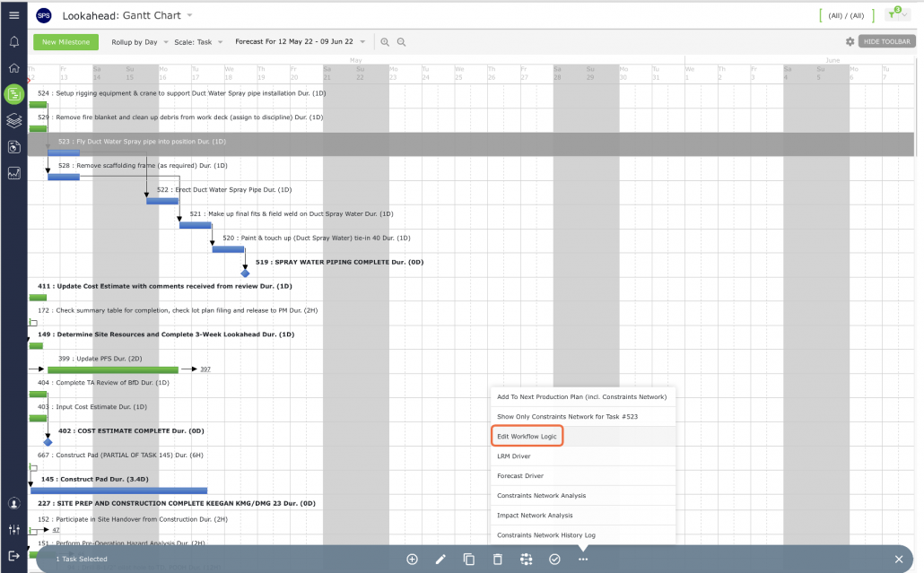This screenshot has height=573, width=924.
Task: Select task 520 Paint & touch up label
Action: (317, 238)
